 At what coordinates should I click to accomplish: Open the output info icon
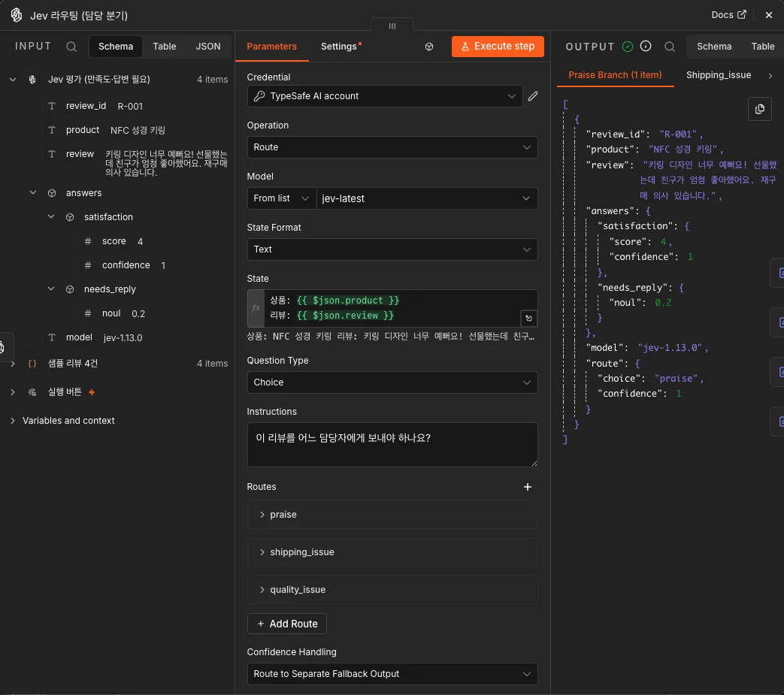tap(646, 47)
